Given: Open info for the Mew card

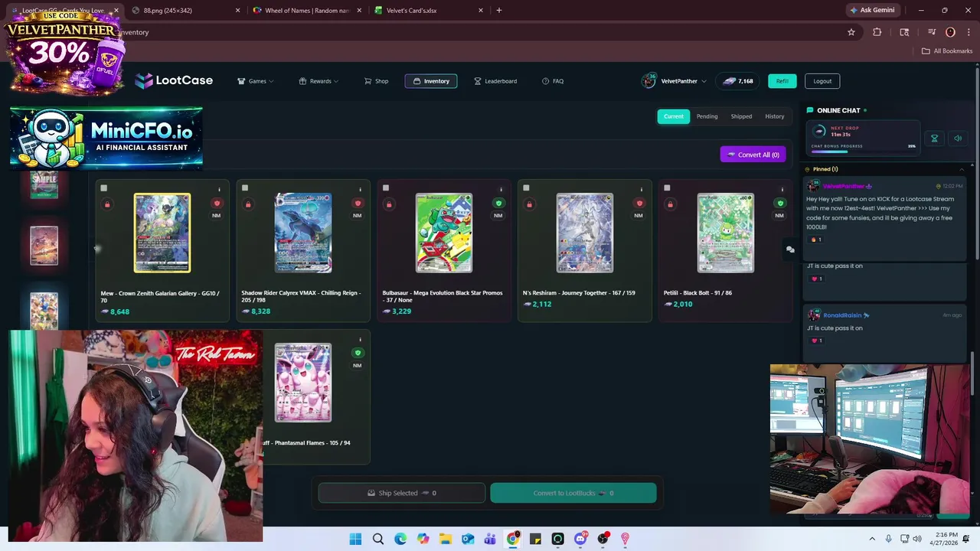Looking at the screenshot, I should tap(219, 189).
